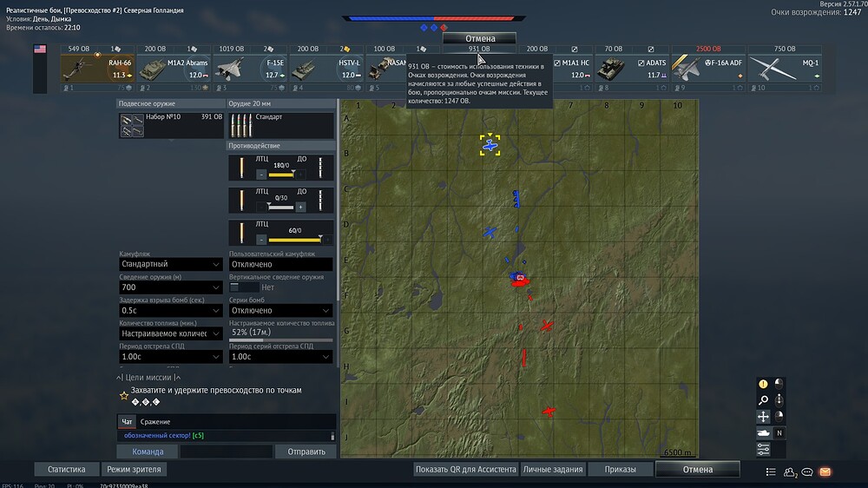Open the Камуфляж Стандартный dropdown
Viewport: 868px width, 488px height.
[170, 264]
